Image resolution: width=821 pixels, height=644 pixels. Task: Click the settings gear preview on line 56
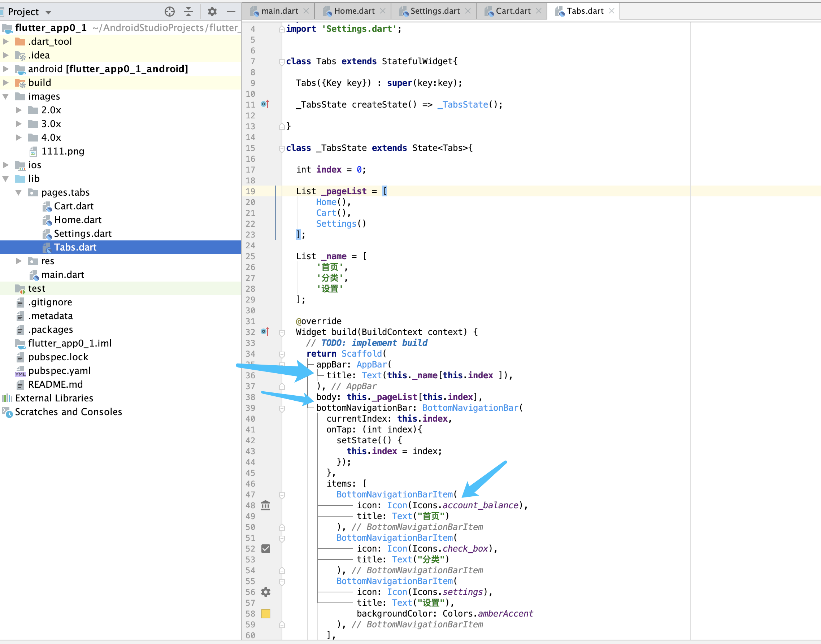265,592
